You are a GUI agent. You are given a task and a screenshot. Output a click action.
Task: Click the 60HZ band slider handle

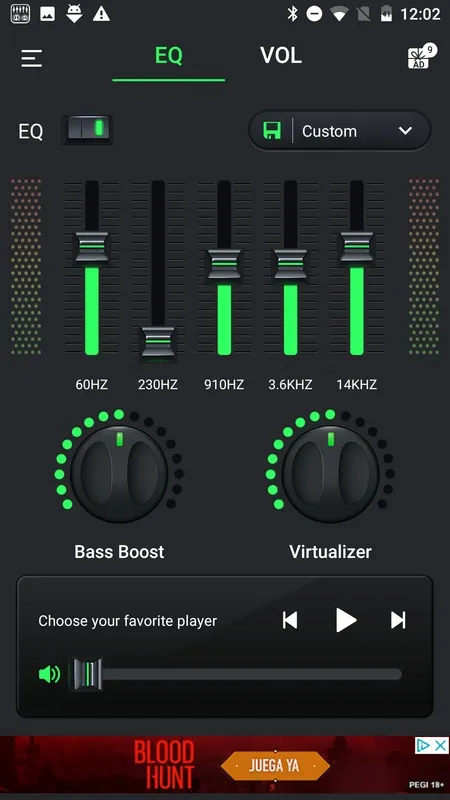[92, 247]
